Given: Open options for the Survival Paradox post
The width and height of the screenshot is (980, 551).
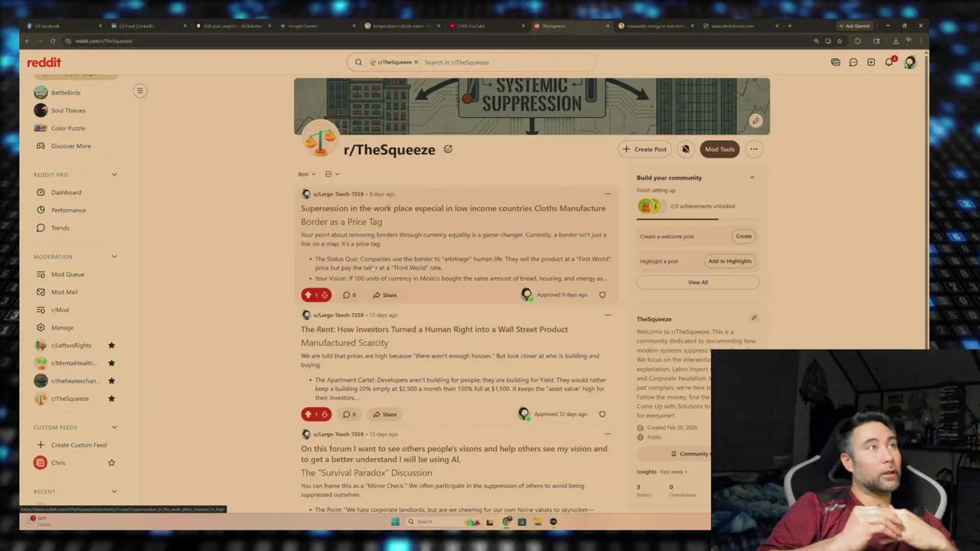Looking at the screenshot, I should point(607,434).
